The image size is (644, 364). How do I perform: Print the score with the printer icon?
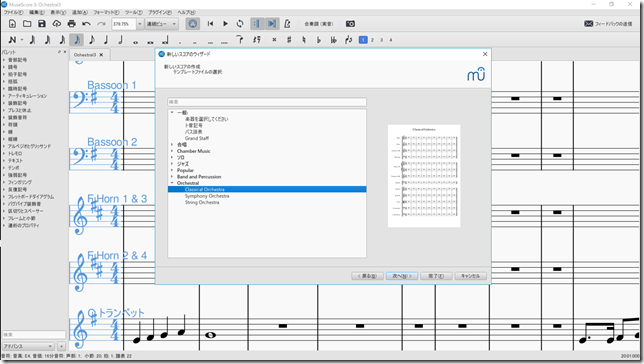71,24
